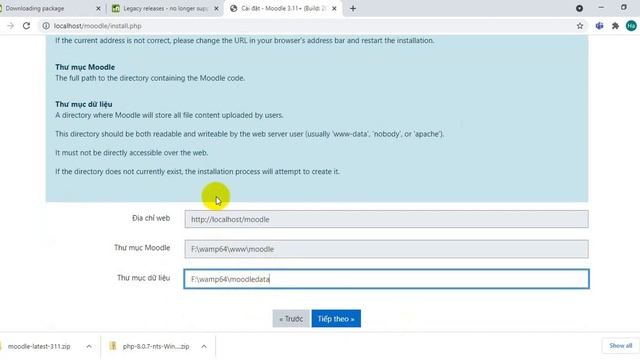Screen dimensions: 640x360
Task: Reload the page with the refresh icon
Action: click(x=27, y=26)
